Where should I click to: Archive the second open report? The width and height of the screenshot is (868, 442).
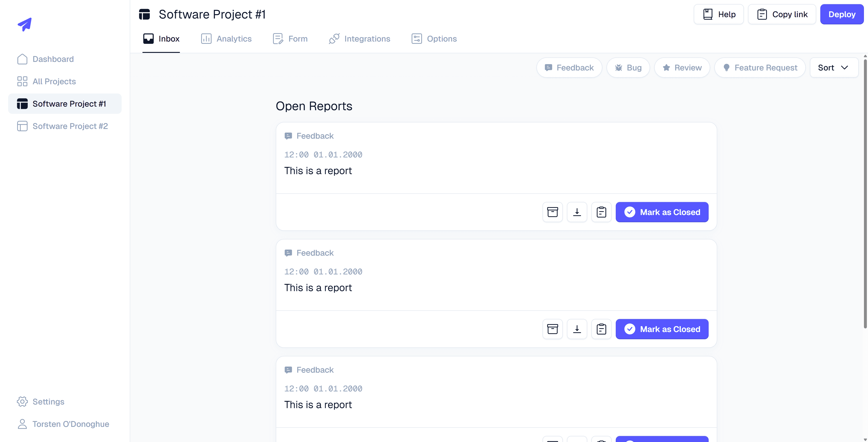(x=553, y=329)
